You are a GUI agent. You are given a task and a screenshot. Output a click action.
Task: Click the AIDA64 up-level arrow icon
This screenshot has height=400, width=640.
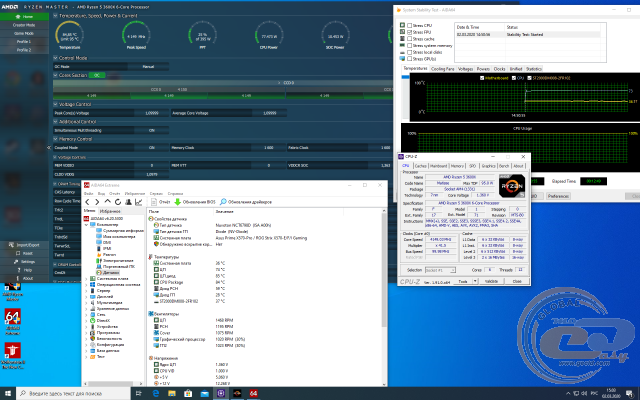click(x=107, y=202)
